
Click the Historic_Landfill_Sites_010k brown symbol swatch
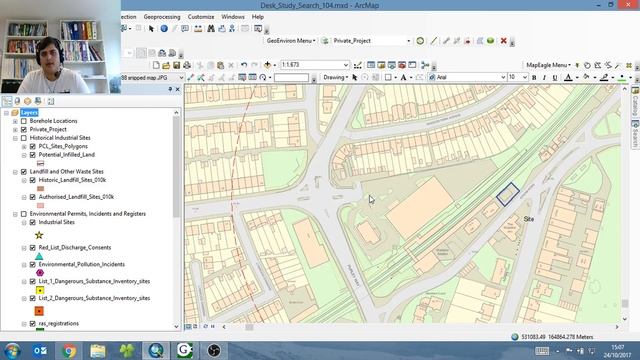(x=40, y=189)
